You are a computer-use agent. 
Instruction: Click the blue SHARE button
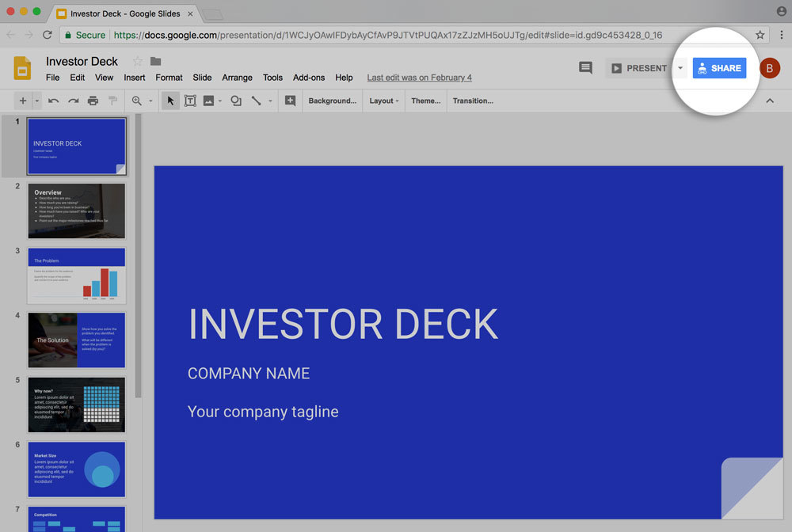719,68
